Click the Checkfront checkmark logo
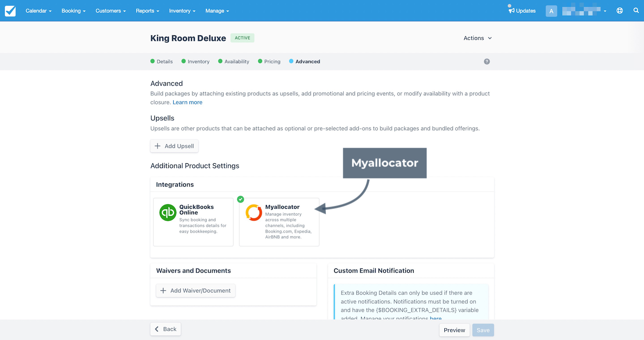Screen dimensions: 644x340 pos(10,11)
